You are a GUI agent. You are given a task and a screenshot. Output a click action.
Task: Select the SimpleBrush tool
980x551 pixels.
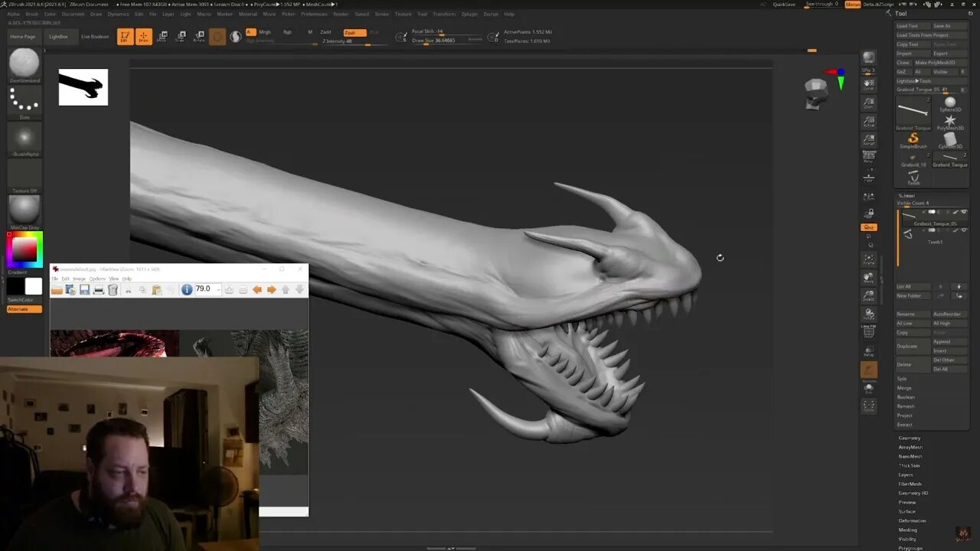pyautogui.click(x=913, y=141)
